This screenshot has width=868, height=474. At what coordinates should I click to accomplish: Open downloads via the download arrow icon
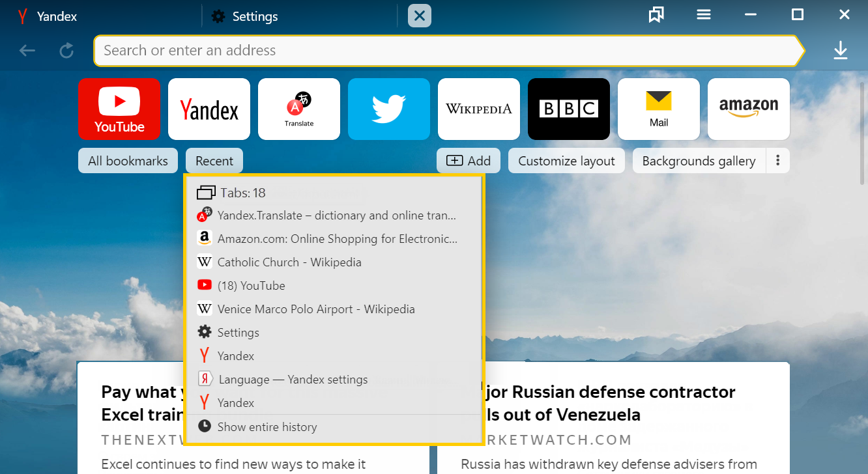pyautogui.click(x=841, y=51)
